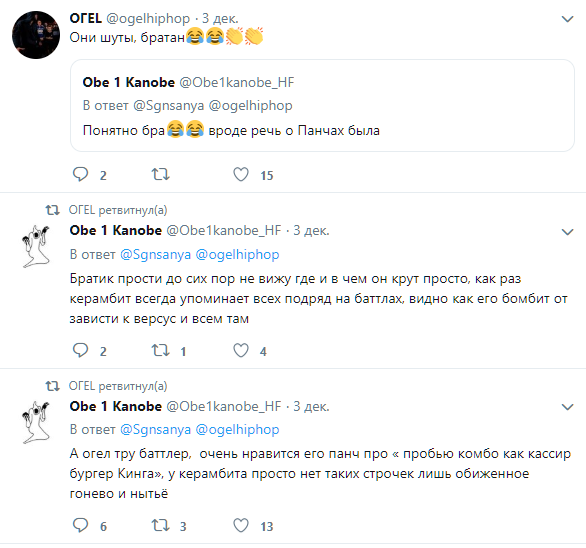Open ОГЕL's profile avatar

(x=36, y=35)
